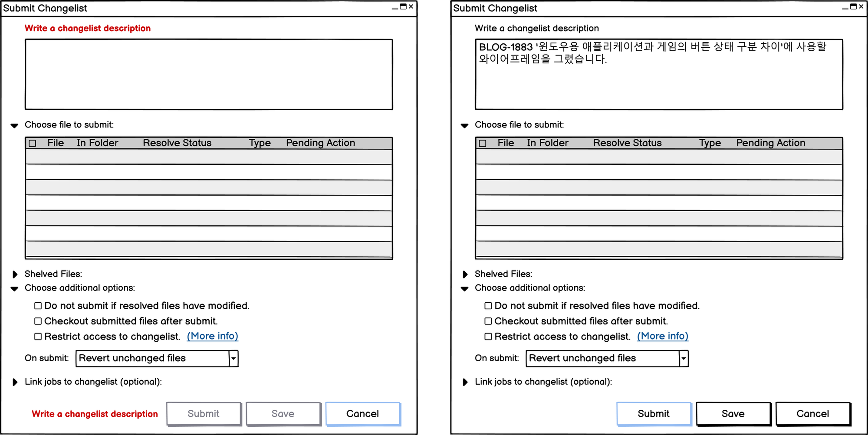The image size is (868, 435).
Task: Click Cancel in the right window
Action: 813,414
